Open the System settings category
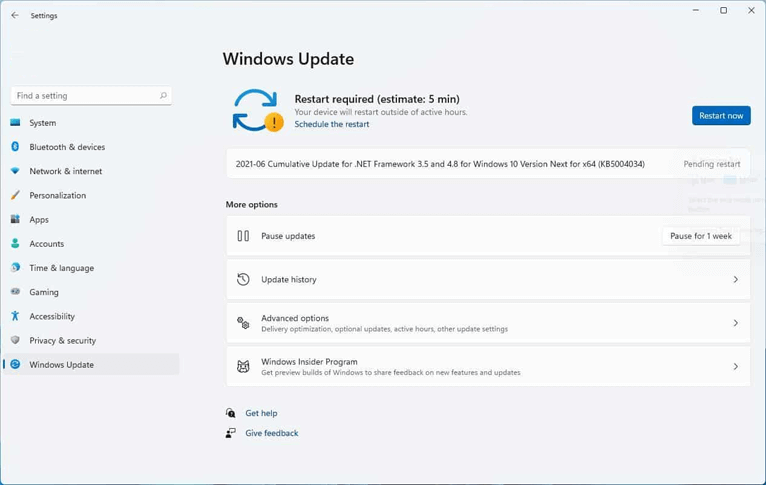Viewport: 766px width, 485px height. (x=43, y=123)
